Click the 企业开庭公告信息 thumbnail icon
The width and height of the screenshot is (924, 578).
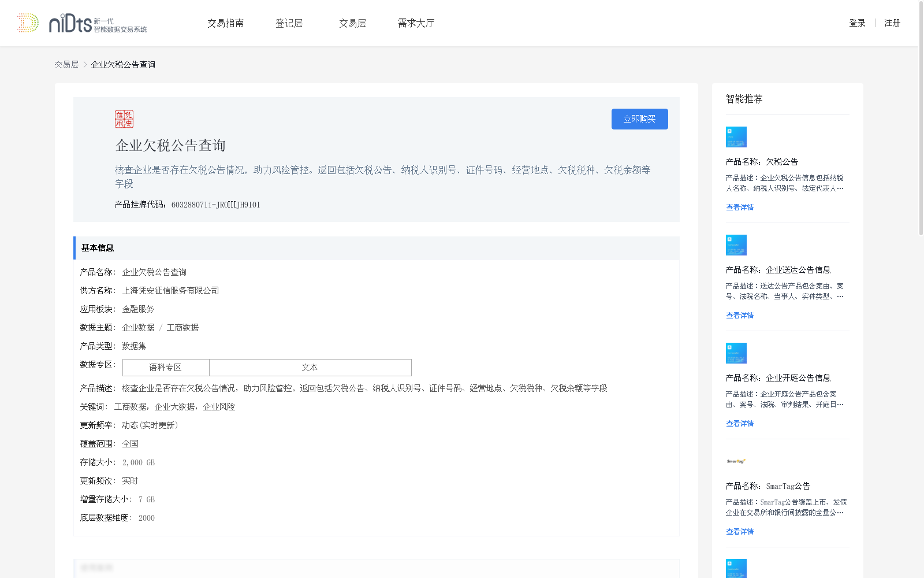pyautogui.click(x=736, y=353)
